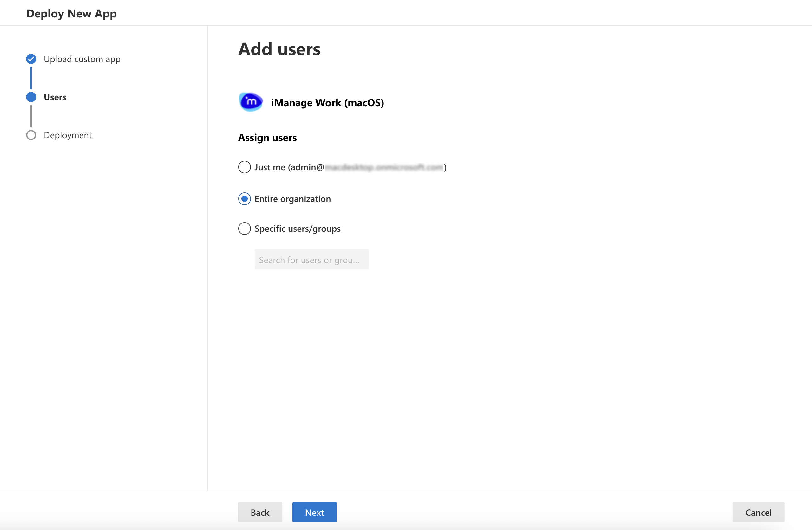The height and width of the screenshot is (530, 812).
Task: Click the Just me admin email label
Action: [350, 167]
